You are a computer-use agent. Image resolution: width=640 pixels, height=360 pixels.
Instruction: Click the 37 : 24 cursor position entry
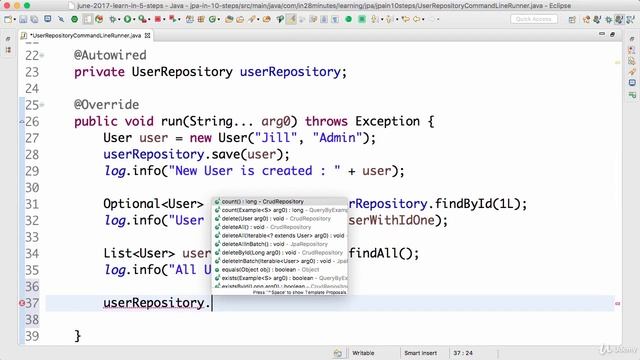point(463,353)
